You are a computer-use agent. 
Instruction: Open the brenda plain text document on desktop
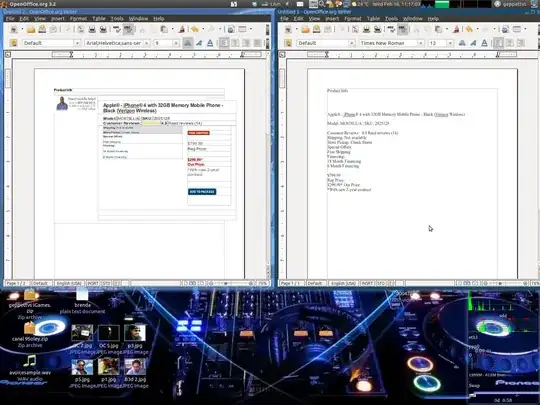82,301
